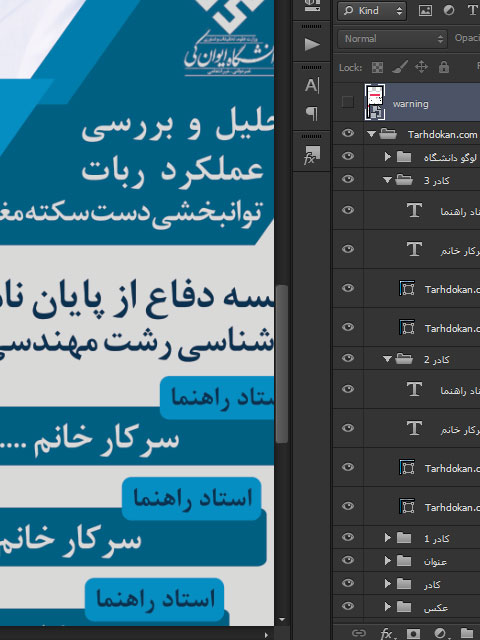Toggle visibility of كادر 2 group

(348, 358)
